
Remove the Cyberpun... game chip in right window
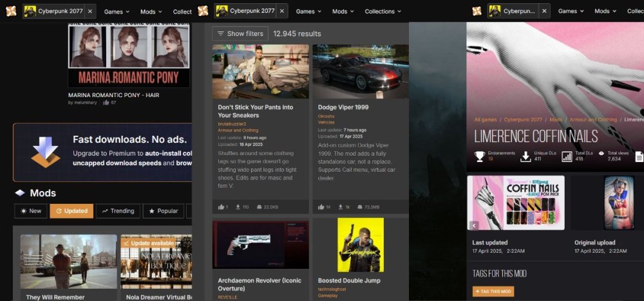coord(544,11)
